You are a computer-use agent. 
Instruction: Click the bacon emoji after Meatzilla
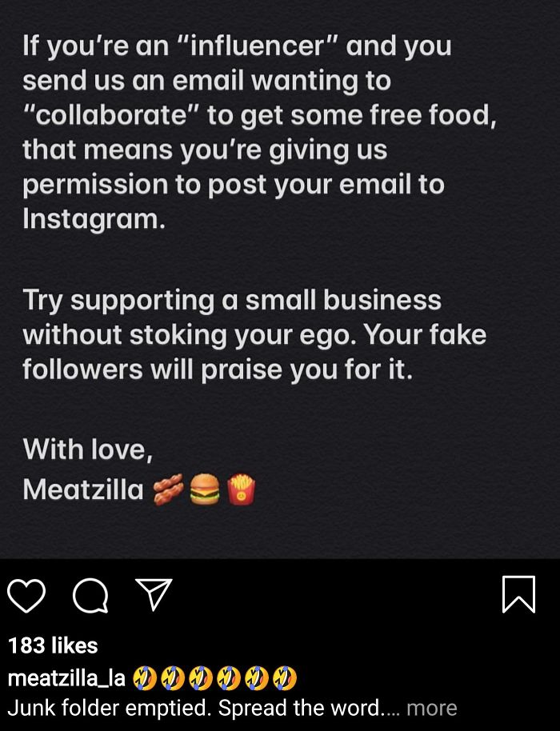(x=166, y=488)
